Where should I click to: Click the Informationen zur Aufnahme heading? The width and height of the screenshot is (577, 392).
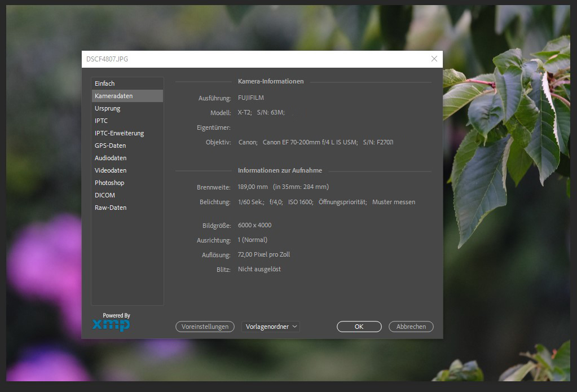tap(280, 170)
